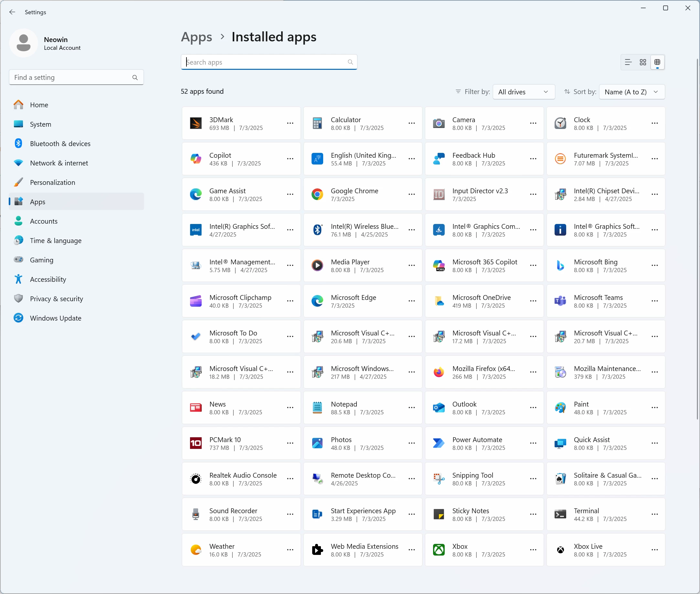Click the Find a setting search box
Viewport: 700px width, 594px height.
coord(76,78)
